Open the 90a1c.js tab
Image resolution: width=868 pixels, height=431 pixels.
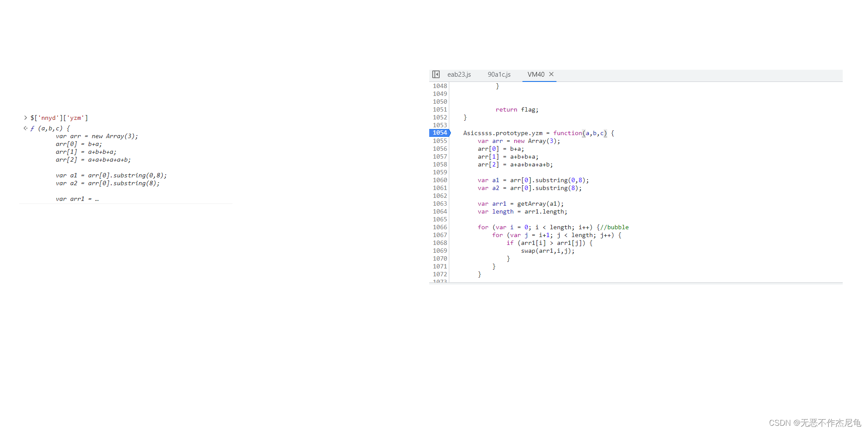[x=499, y=75]
